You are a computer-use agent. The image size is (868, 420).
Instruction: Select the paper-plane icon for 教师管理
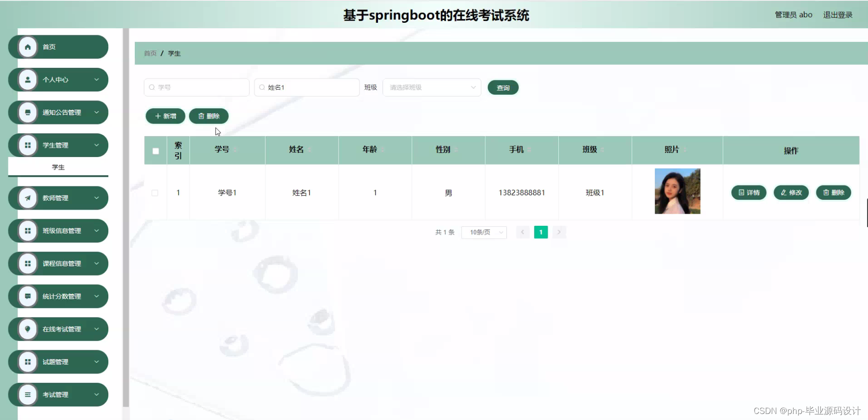coord(28,197)
